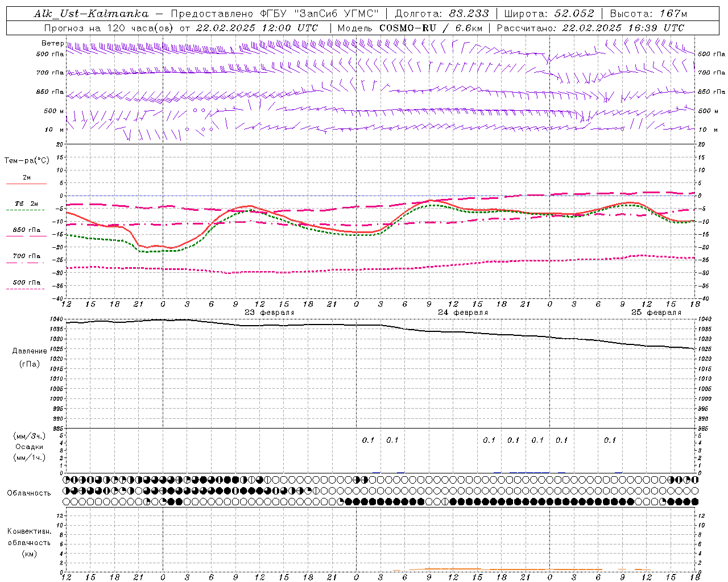This screenshot has height=582, width=728.
Task: Click the (мм/3ч.) precipitation unit label
Action: click(x=30, y=436)
